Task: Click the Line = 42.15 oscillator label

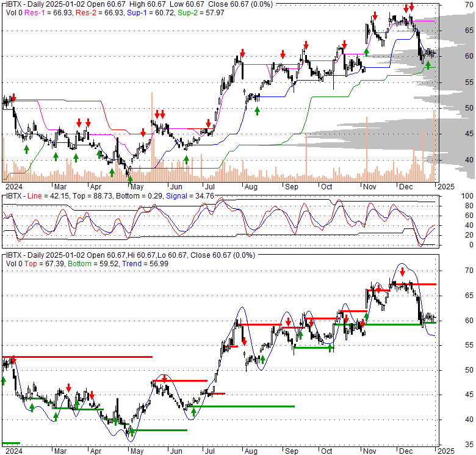Action: 47,196
